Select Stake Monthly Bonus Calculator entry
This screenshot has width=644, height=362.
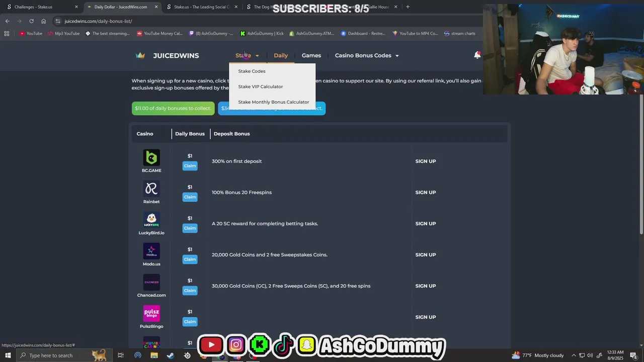(x=274, y=102)
